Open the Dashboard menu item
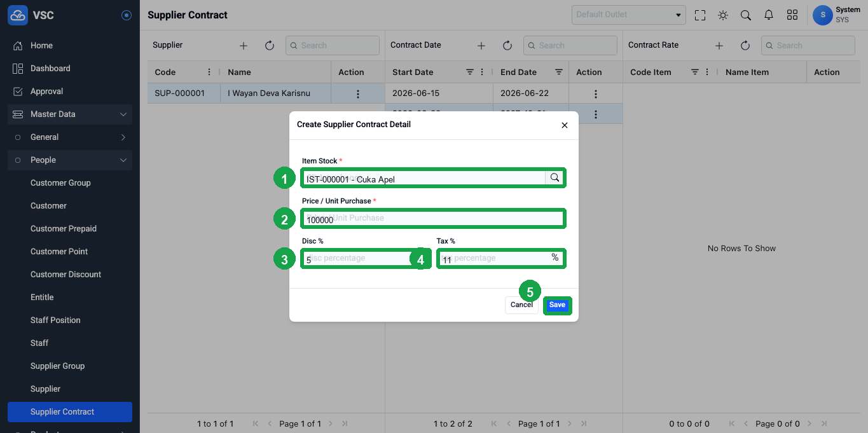The height and width of the screenshot is (433, 868). pos(70,69)
